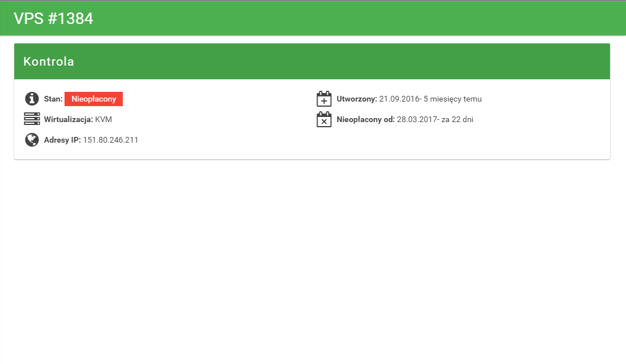
Task: Click the calendar plus icon by Utworzony
Action: (x=324, y=99)
